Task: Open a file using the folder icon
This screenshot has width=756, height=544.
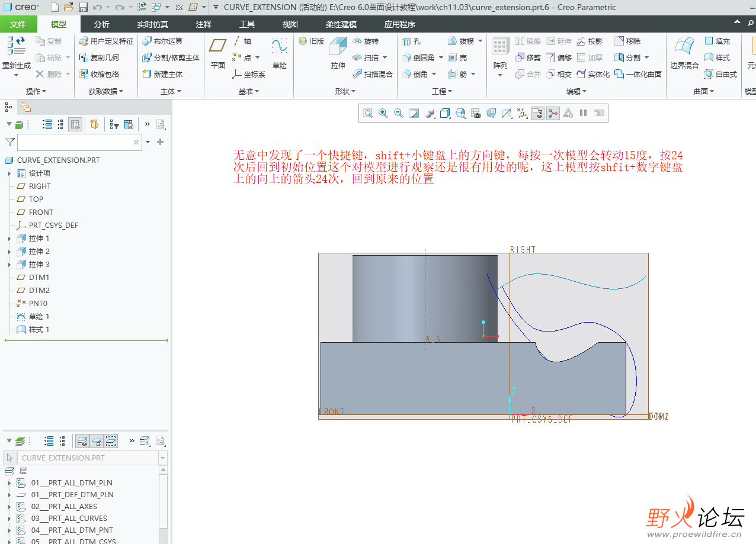Action: pyautogui.click(x=69, y=8)
